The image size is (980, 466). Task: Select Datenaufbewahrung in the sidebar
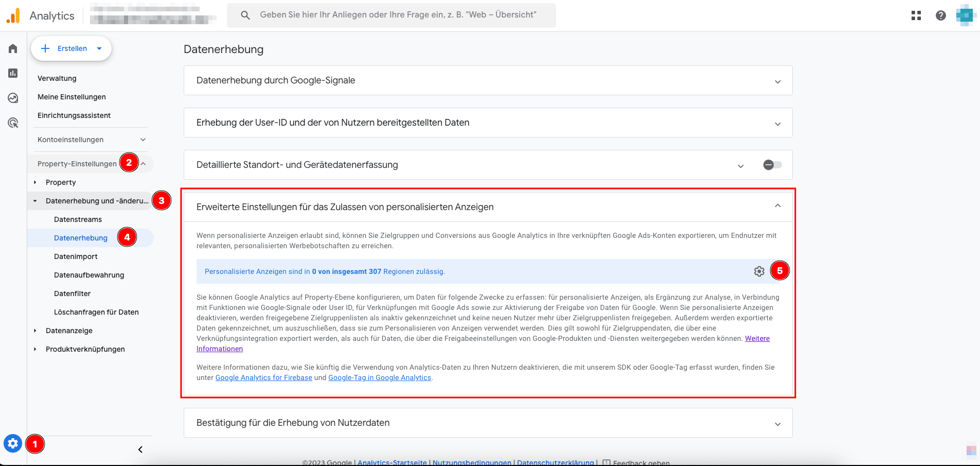[89, 275]
